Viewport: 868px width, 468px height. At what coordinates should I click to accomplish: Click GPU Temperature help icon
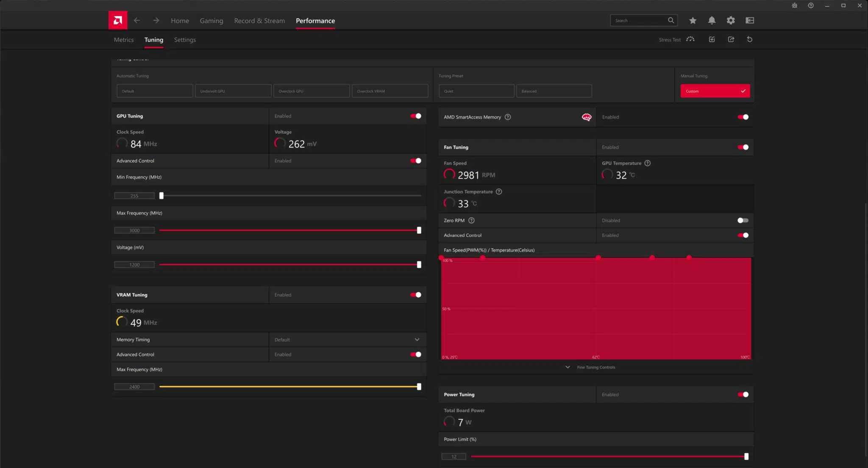coord(648,163)
